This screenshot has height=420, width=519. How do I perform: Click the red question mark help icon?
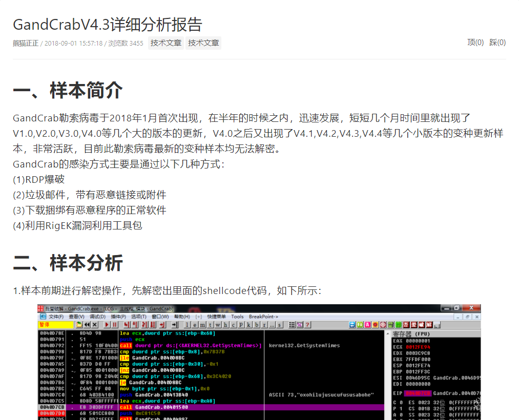pyautogui.click(x=307, y=325)
